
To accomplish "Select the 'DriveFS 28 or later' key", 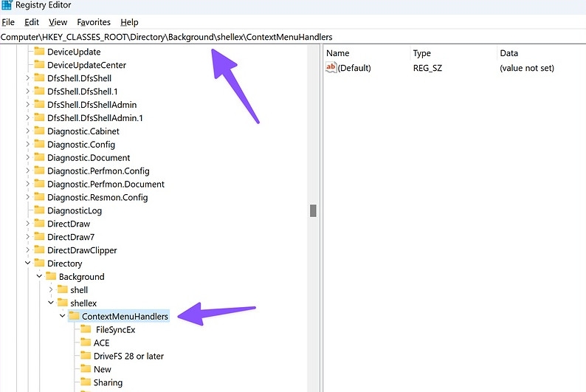I will [128, 356].
